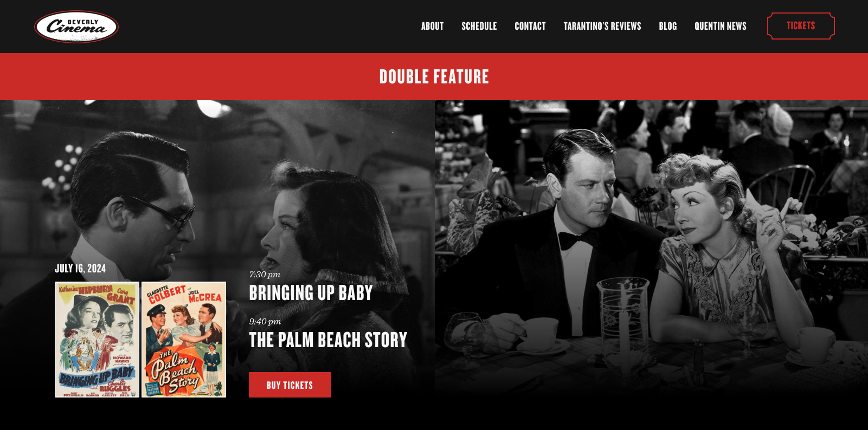Click the outlined Tickets button in header

(x=801, y=26)
